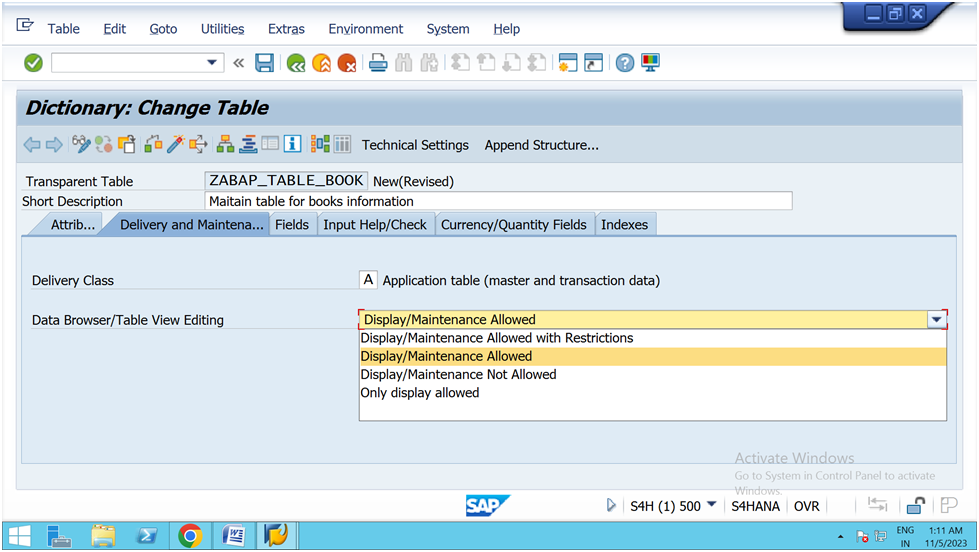Open the System menu
Image resolution: width=979 pixels, height=552 pixels.
[x=448, y=29]
